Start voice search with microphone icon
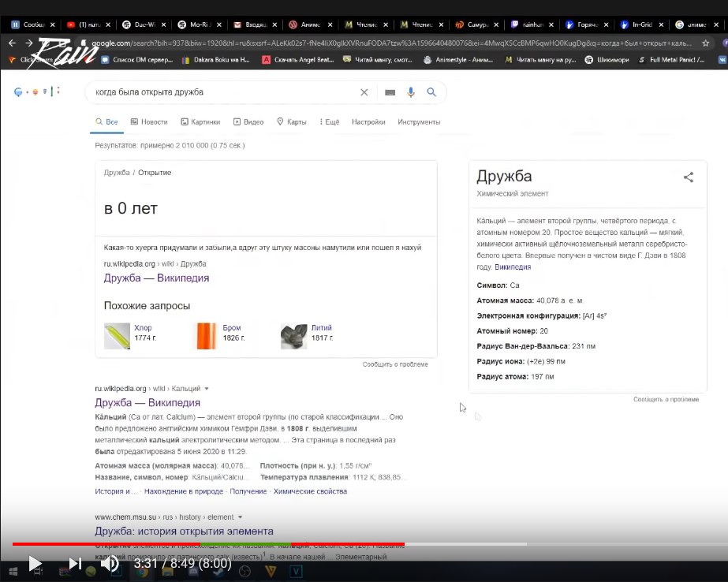Screen dimensions: 728x582 (x=410, y=92)
